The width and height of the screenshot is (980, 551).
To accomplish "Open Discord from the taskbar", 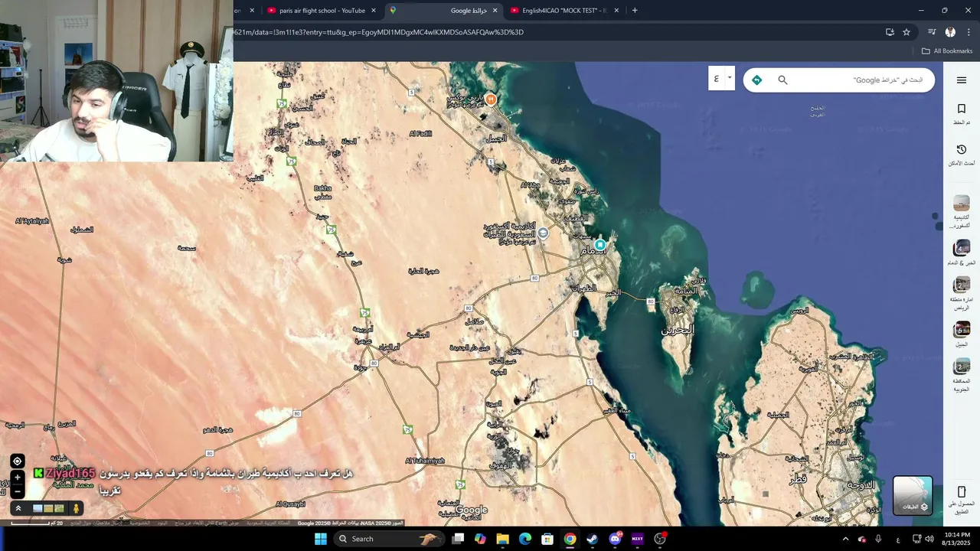I will [615, 539].
